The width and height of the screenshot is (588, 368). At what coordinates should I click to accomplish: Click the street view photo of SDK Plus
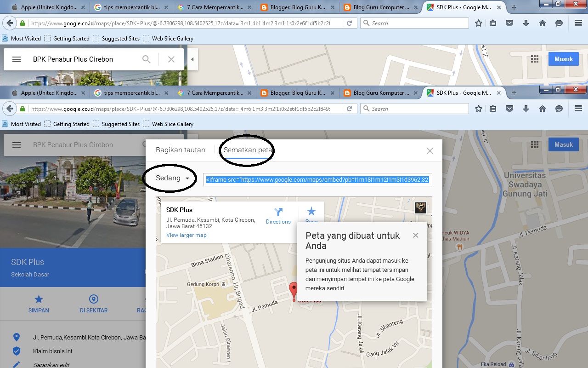pyautogui.click(x=73, y=202)
